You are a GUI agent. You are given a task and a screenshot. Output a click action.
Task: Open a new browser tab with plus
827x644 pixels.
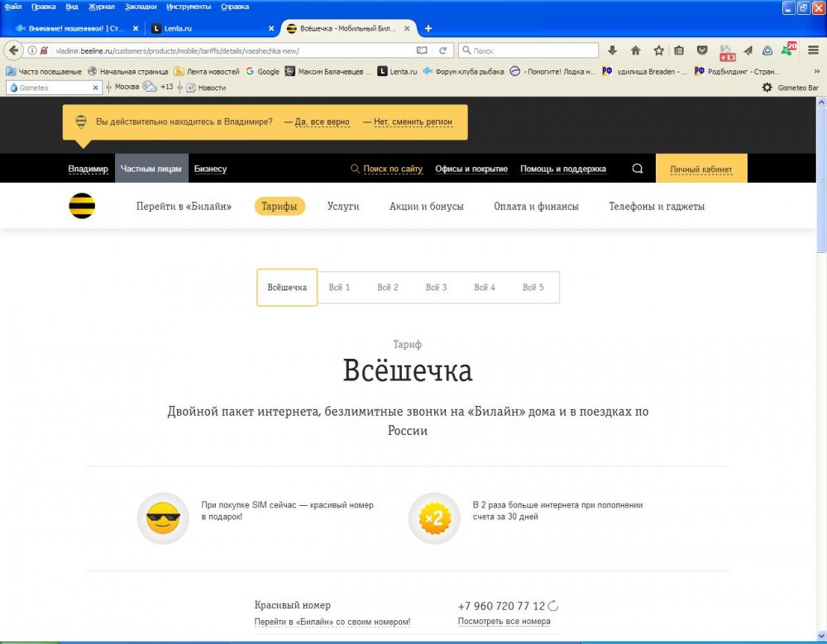[x=428, y=28]
